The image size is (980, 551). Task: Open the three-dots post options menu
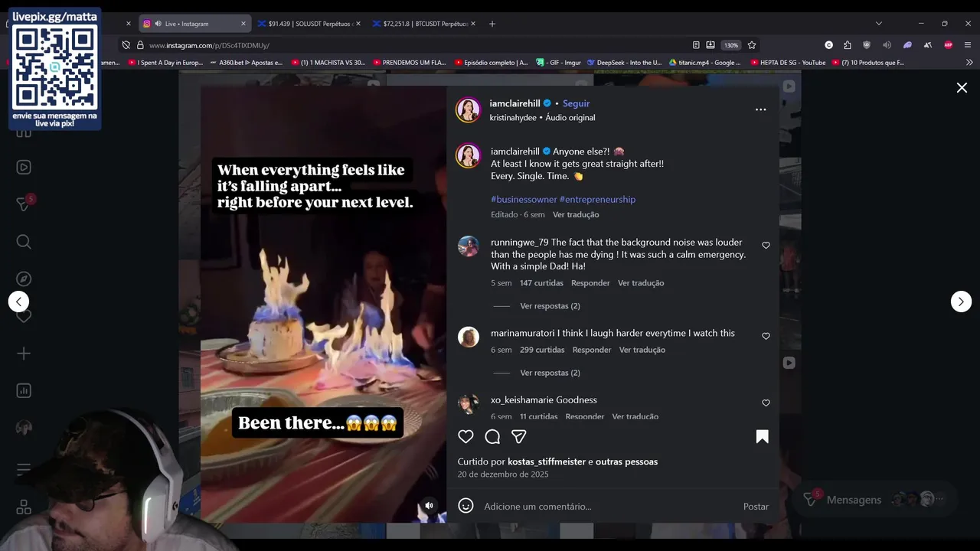click(760, 109)
